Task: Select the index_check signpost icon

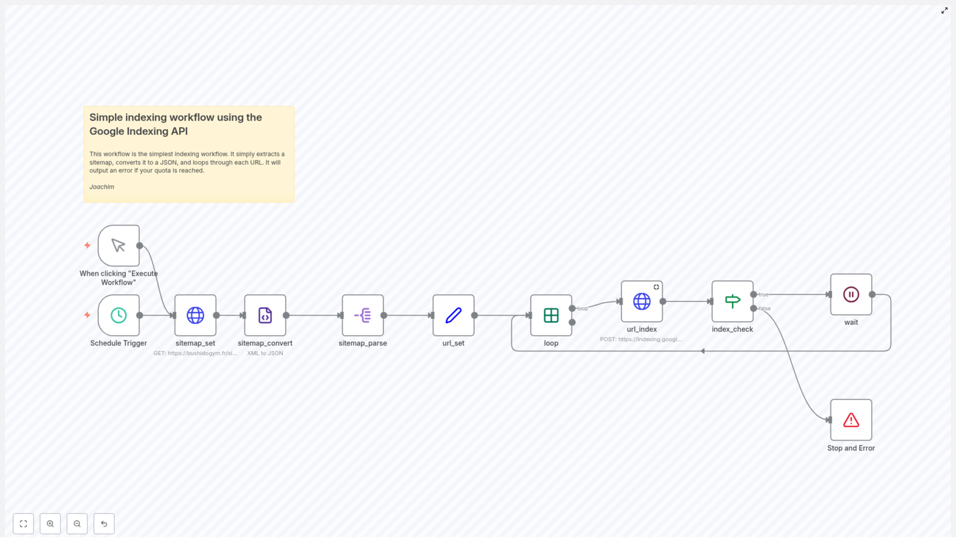Action: point(732,301)
